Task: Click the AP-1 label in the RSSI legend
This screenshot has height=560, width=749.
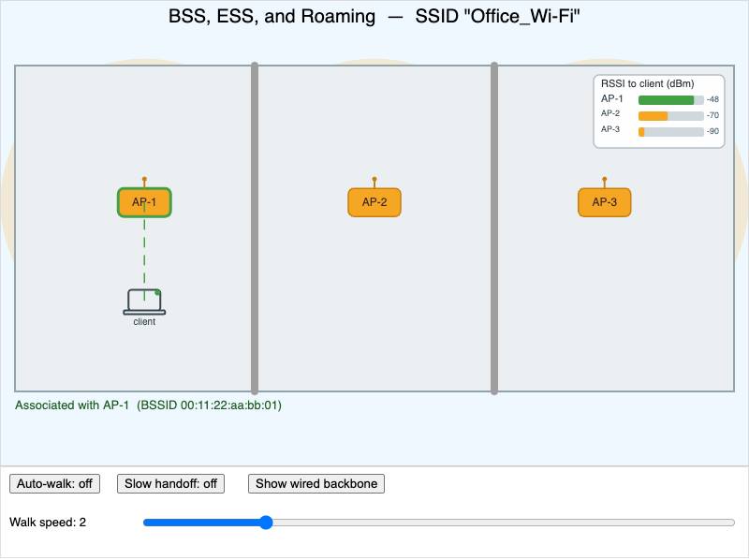Action: tap(612, 98)
